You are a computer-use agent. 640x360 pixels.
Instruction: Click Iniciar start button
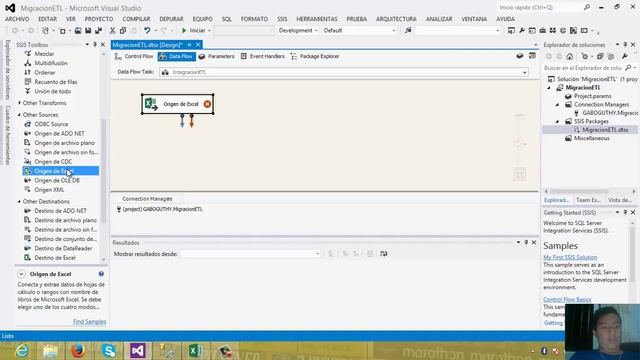(194, 31)
